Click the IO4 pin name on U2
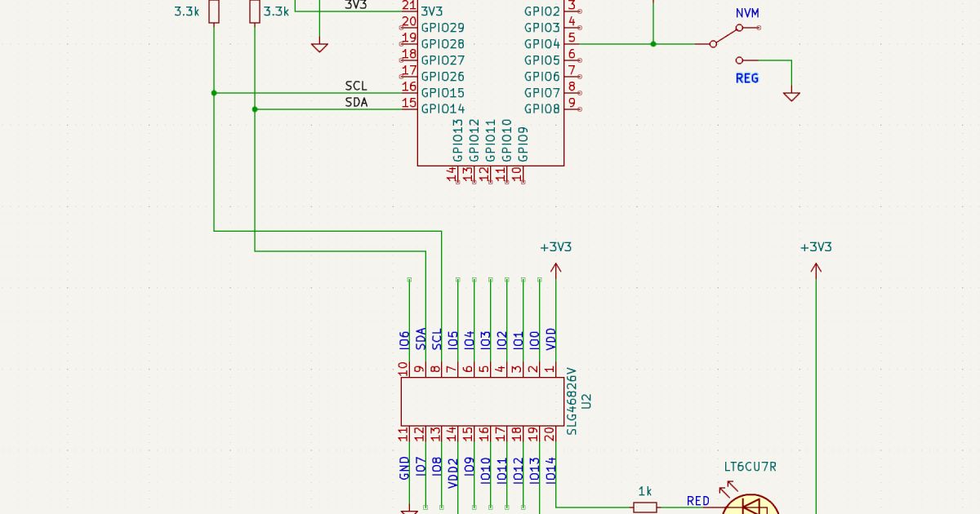Screen dimensions: 980x514 point(469,341)
